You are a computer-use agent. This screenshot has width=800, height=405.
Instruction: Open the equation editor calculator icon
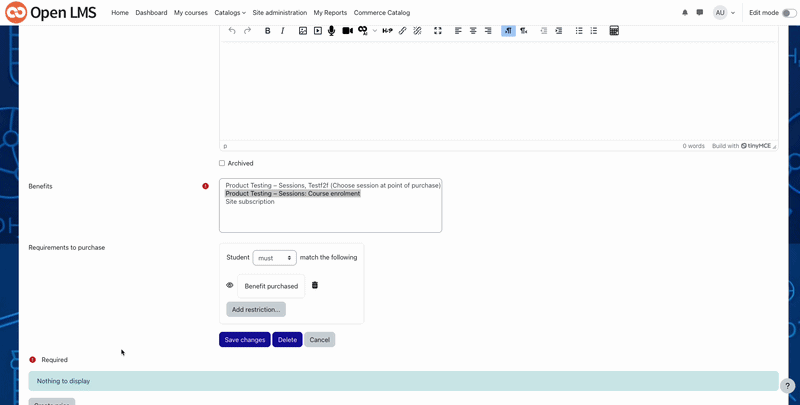614,31
